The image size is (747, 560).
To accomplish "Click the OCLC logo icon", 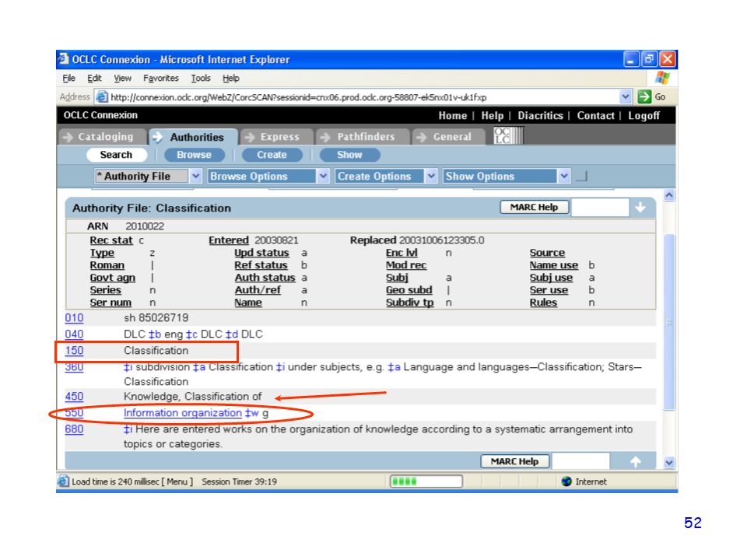I will (x=508, y=135).
